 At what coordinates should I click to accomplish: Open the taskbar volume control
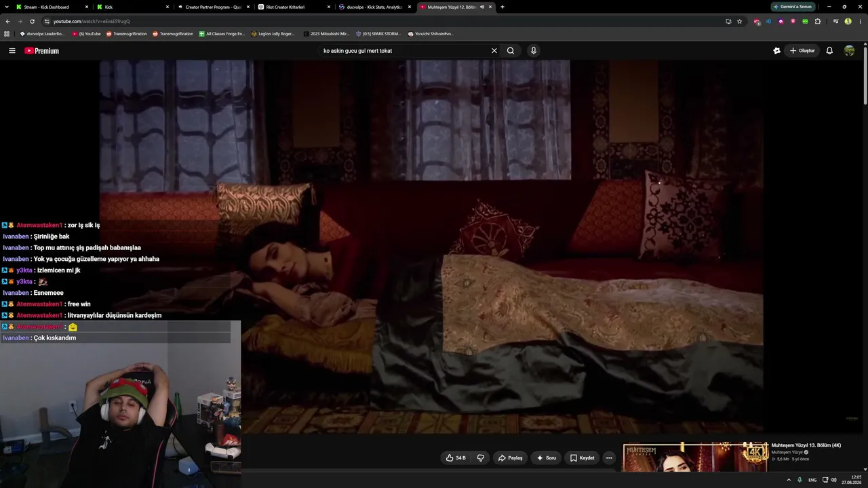[833, 480]
